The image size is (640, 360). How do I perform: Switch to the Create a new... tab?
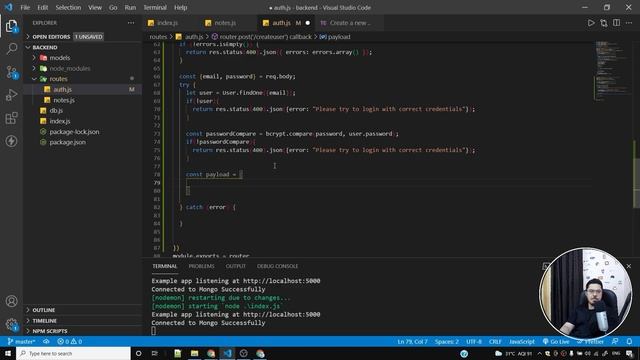click(349, 23)
